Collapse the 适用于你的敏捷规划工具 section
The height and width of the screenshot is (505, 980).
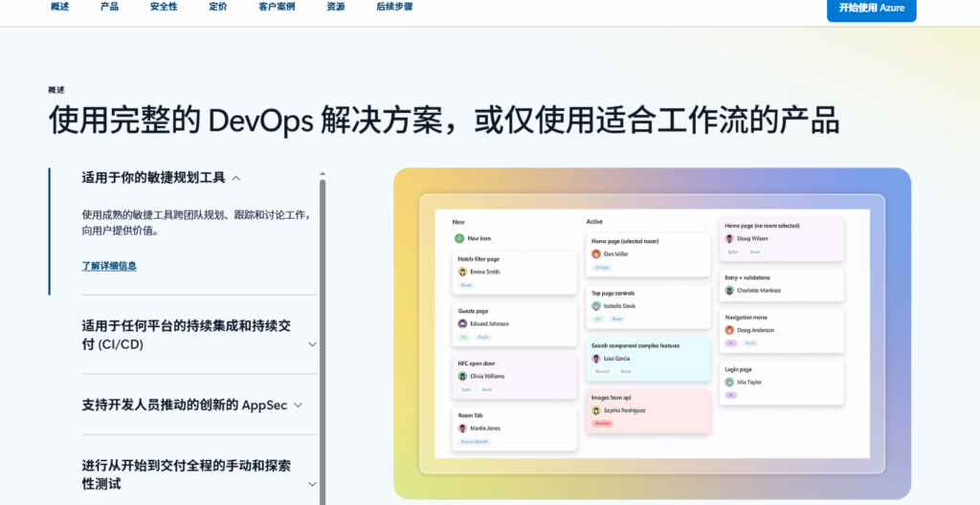coord(161,178)
